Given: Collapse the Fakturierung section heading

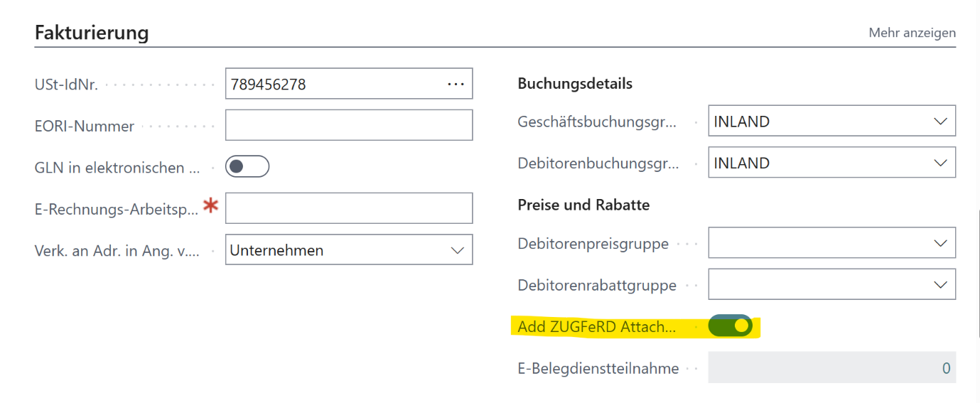Looking at the screenshot, I should click(x=92, y=33).
